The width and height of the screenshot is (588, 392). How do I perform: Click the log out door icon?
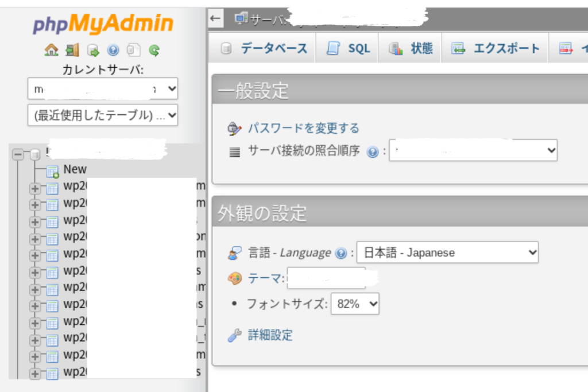(72, 51)
